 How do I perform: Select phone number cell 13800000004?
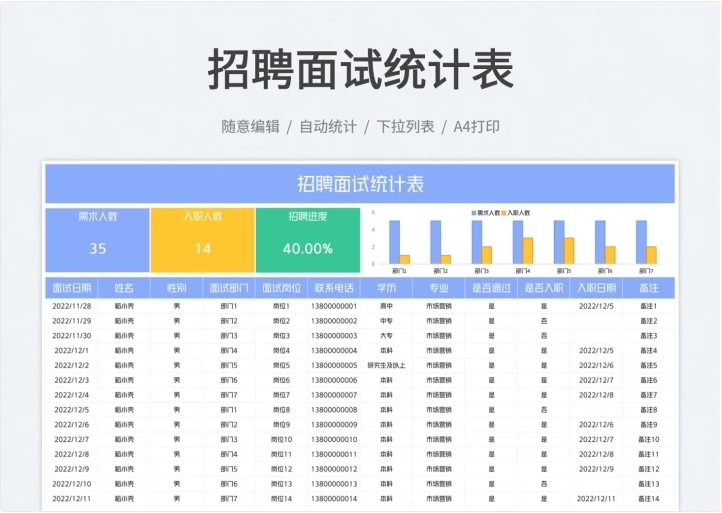click(334, 350)
